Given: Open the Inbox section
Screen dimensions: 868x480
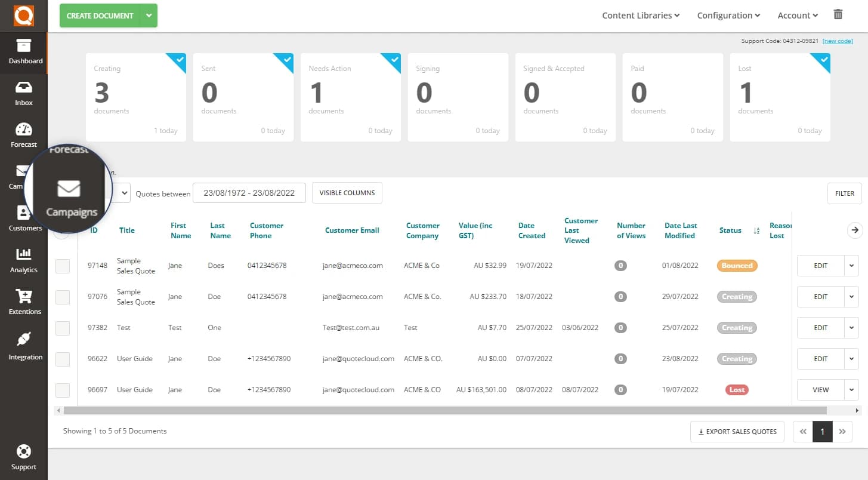Looking at the screenshot, I should [24, 94].
